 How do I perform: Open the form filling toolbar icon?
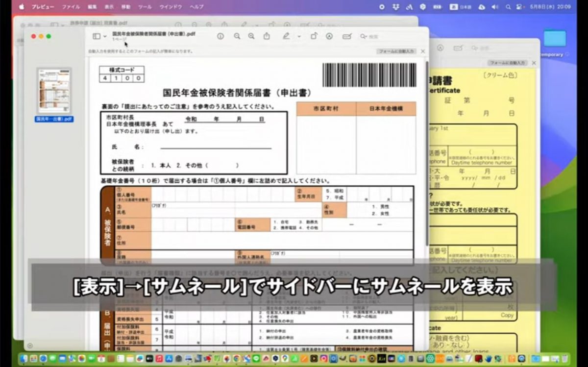pos(347,36)
